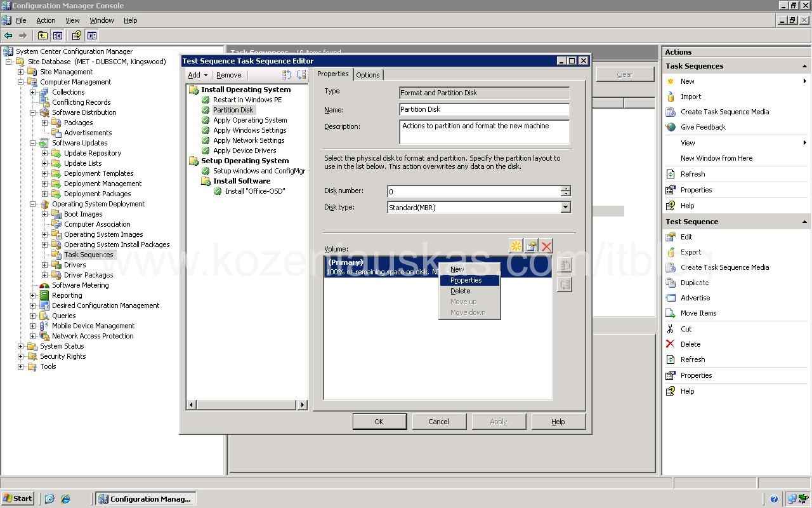Click the help question mark tray icon
812x508 pixels.
(774, 499)
